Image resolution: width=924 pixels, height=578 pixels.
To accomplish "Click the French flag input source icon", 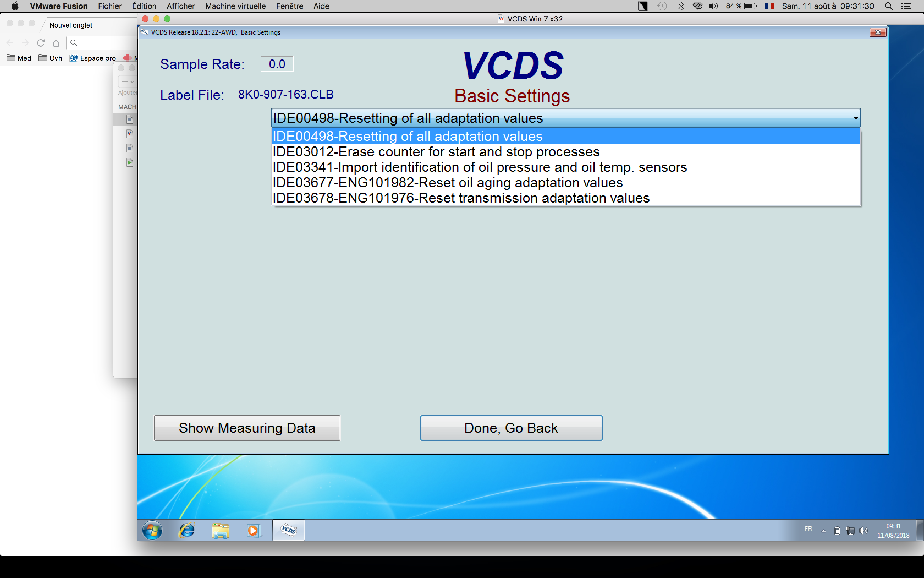I will click(769, 6).
